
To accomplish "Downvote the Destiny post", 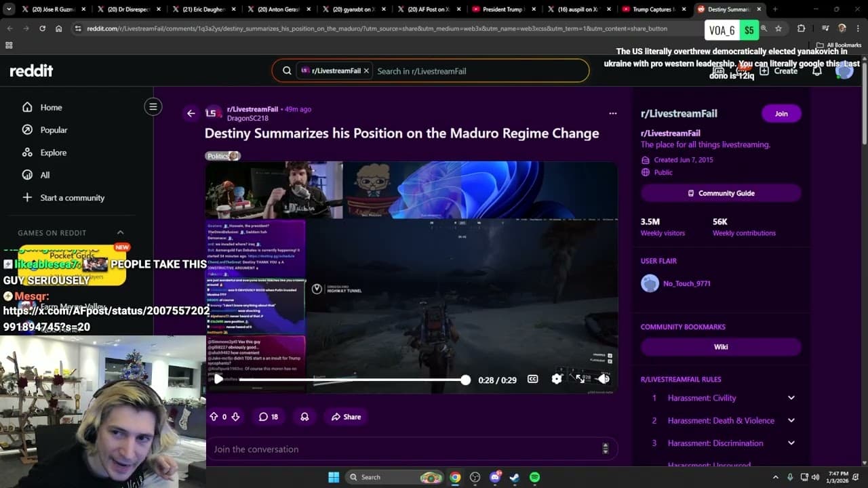I will tap(235, 417).
